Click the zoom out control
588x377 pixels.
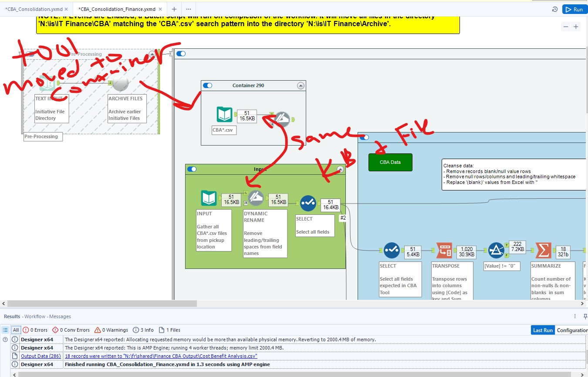click(566, 27)
